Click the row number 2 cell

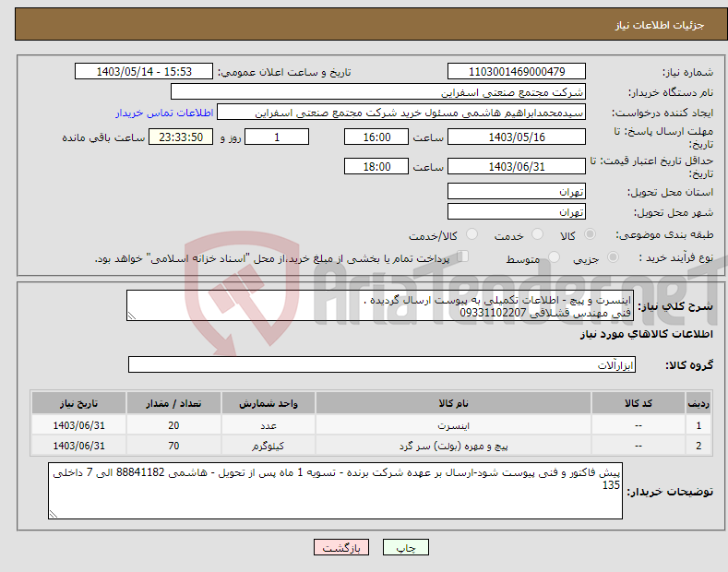(698, 446)
